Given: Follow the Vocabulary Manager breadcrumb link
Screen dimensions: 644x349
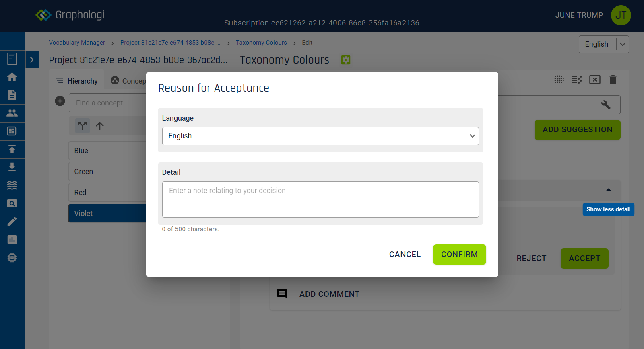Looking at the screenshot, I should tap(77, 43).
